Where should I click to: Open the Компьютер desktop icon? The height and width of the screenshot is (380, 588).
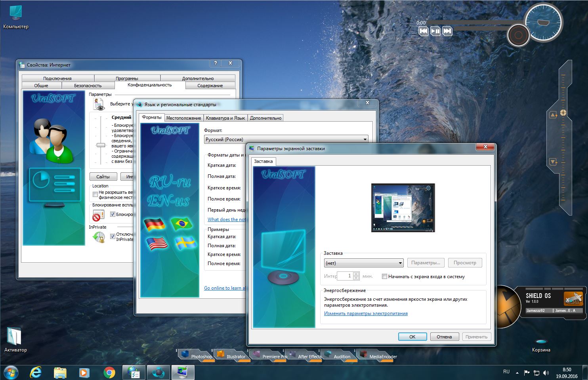[16, 14]
